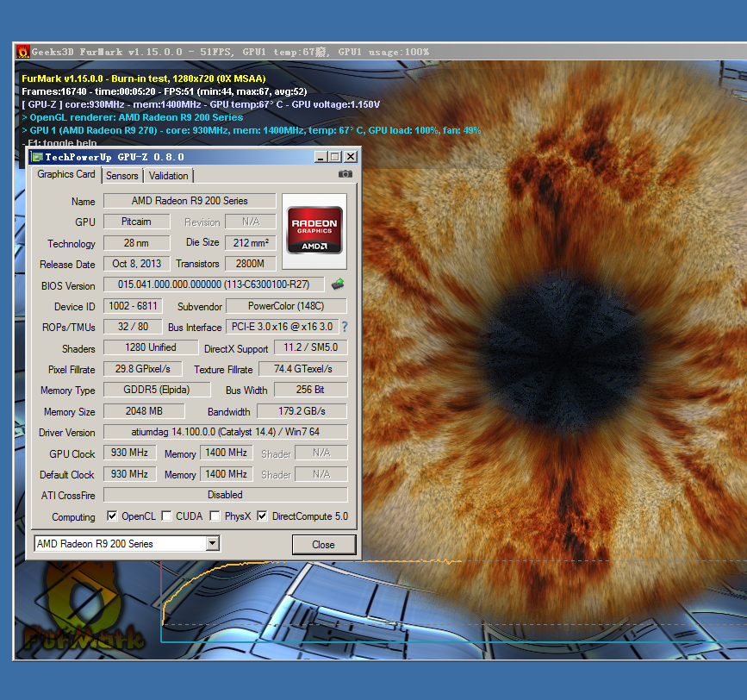The width and height of the screenshot is (747, 700).
Task: Toggle the OpenCL checkbox
Action: [112, 516]
